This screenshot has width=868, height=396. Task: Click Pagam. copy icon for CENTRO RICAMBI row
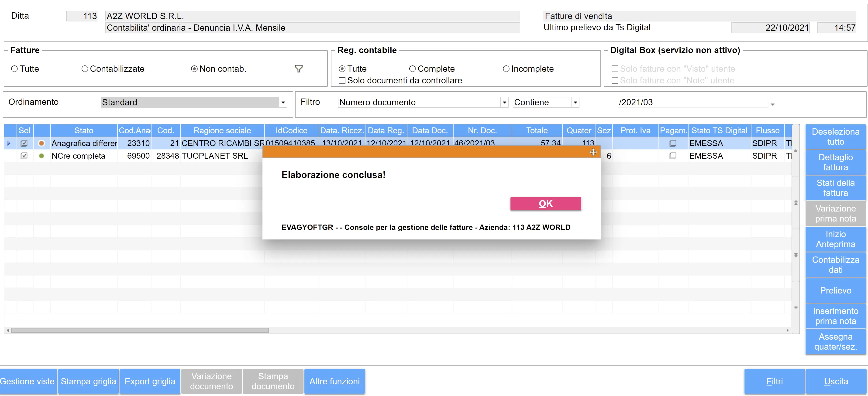tap(673, 143)
